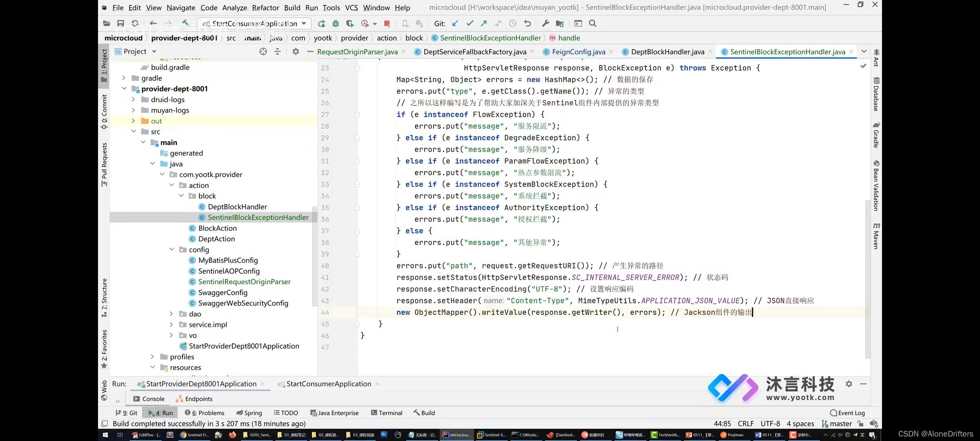This screenshot has height=441, width=980.
Task: Open the editor tabs list dropdown
Action: coord(864,51)
